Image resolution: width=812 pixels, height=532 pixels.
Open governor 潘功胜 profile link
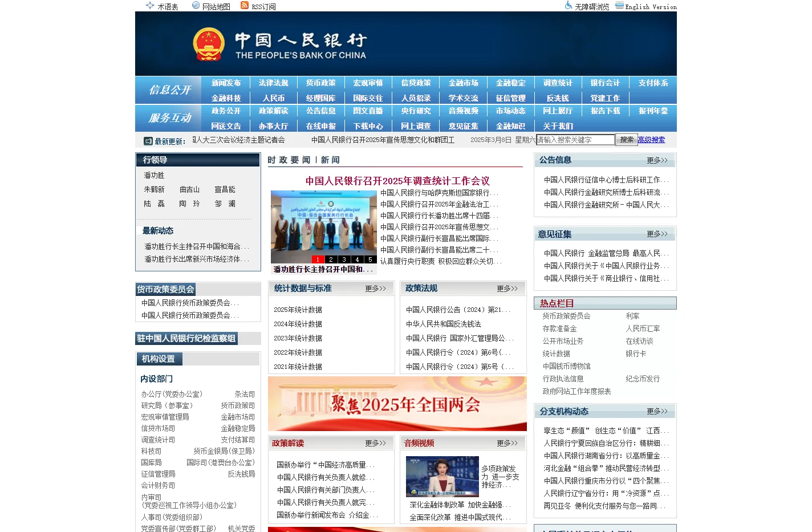(x=154, y=176)
